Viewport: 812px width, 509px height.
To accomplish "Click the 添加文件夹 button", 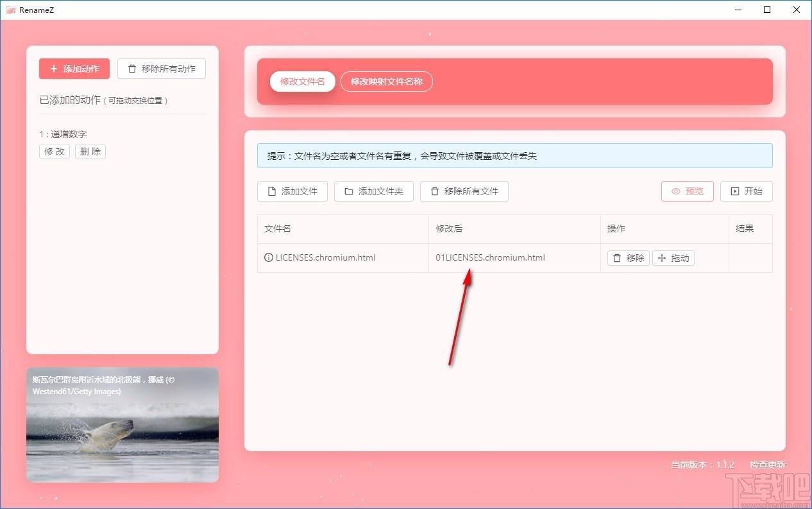I will (374, 191).
